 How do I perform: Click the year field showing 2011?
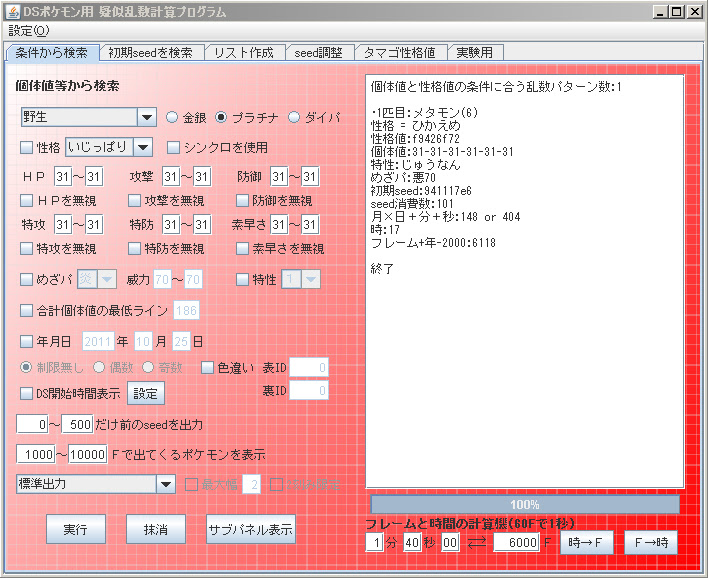98,341
